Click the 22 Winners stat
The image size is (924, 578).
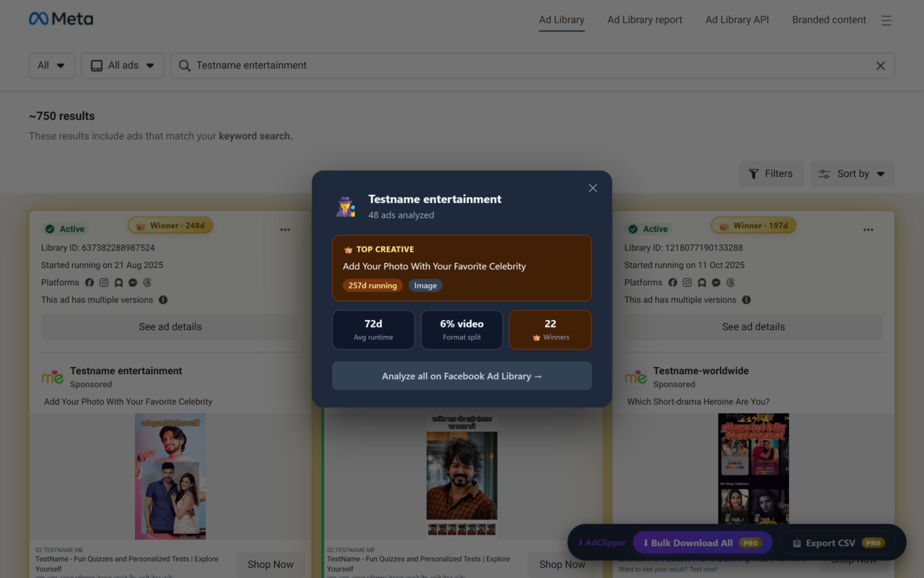coord(550,329)
